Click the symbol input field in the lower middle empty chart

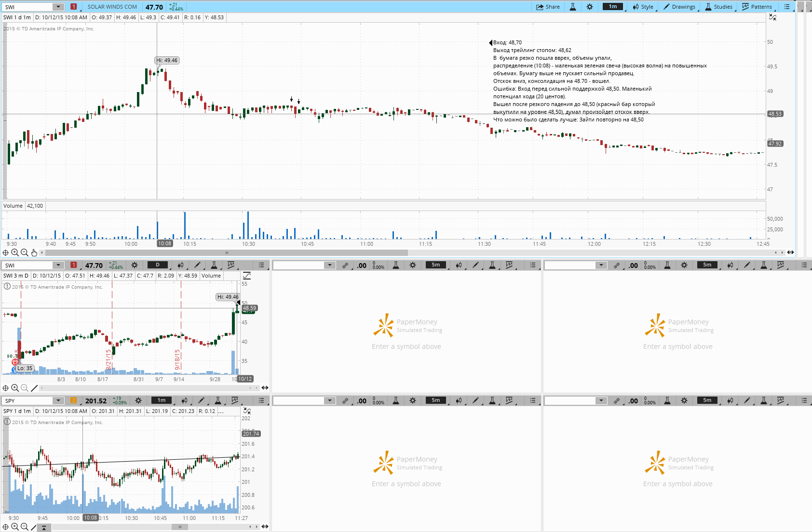coord(299,400)
